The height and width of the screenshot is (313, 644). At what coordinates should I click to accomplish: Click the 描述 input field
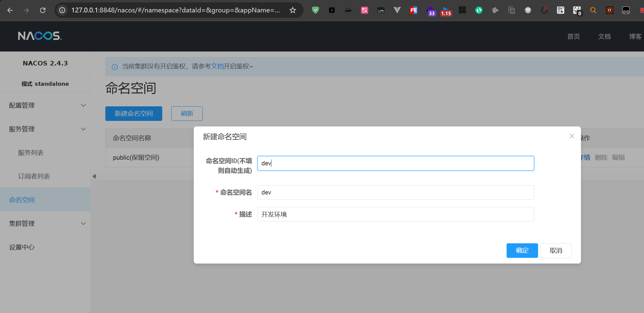pos(395,215)
